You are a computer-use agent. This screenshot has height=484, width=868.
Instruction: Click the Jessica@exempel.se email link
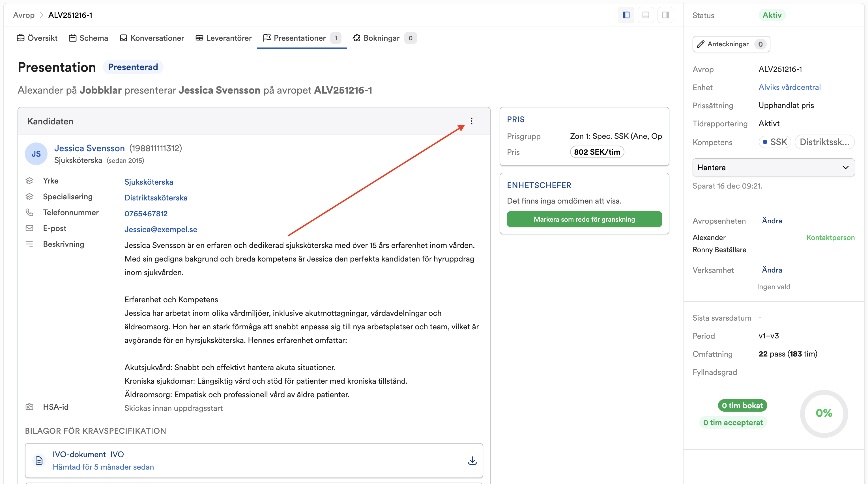coord(161,229)
